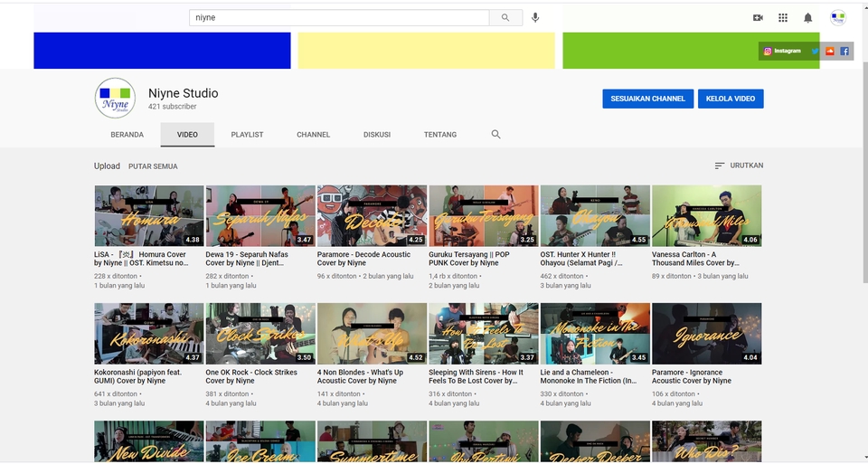
Task: Open the YouTube apps grid icon
Action: (x=783, y=18)
